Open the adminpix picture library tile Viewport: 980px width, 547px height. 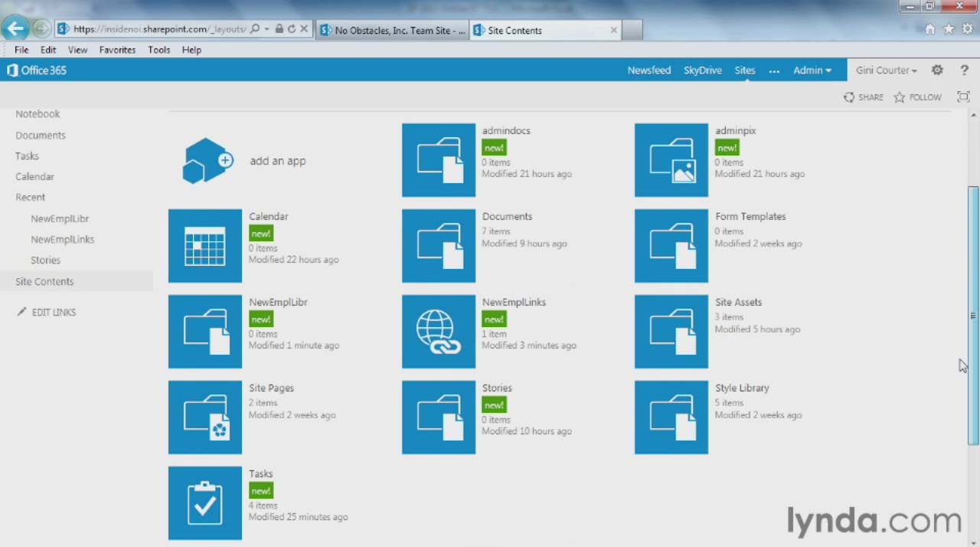(x=671, y=160)
